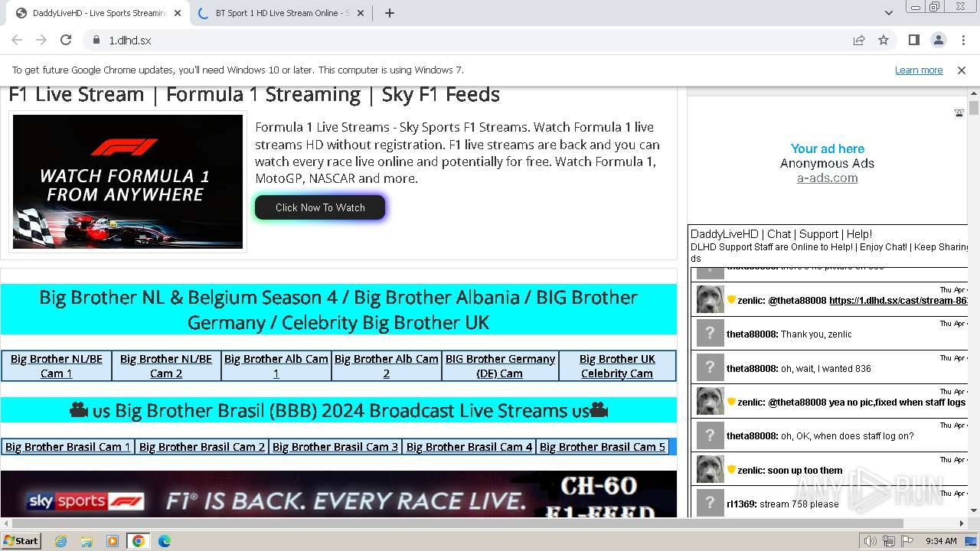Dismiss the Chrome update notification bar

pyautogui.click(x=962, y=70)
